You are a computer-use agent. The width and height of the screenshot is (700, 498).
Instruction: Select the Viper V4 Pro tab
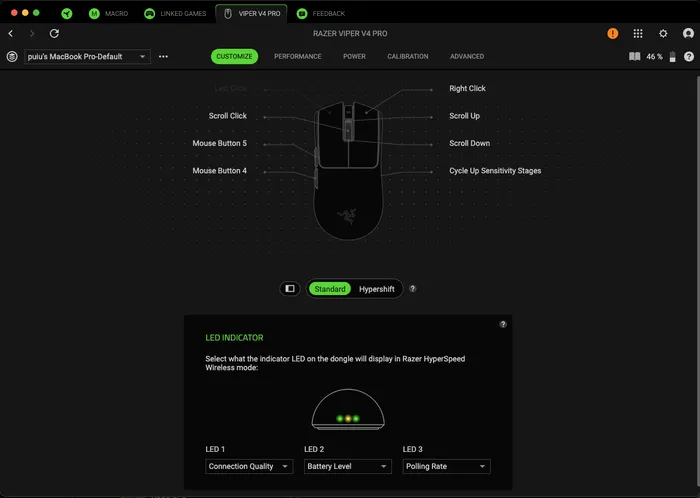point(252,13)
